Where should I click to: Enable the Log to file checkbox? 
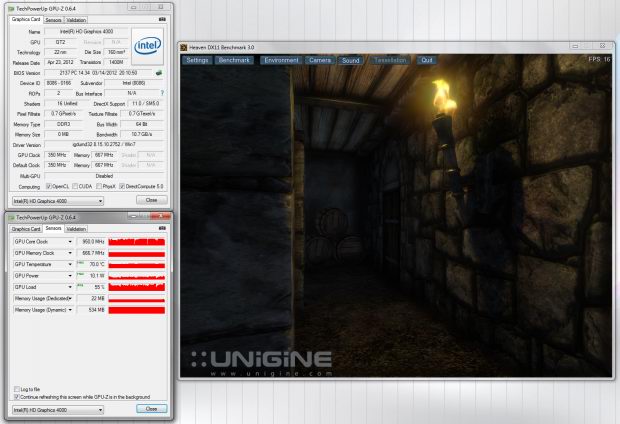[x=16, y=389]
